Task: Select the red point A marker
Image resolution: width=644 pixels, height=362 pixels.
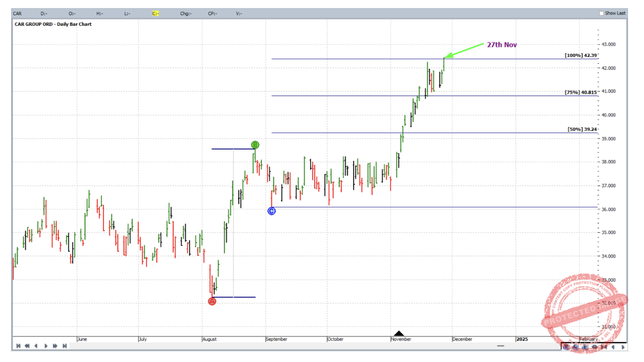Action: tap(212, 301)
